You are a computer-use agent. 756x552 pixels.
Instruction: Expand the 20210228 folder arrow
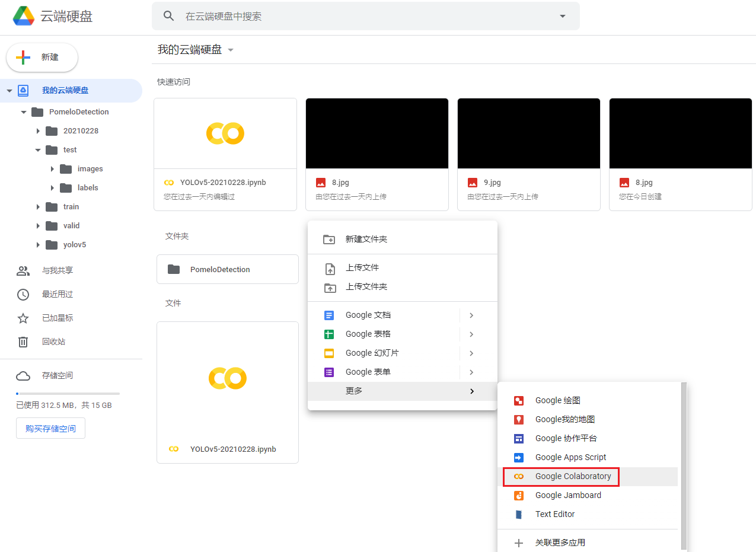38,131
